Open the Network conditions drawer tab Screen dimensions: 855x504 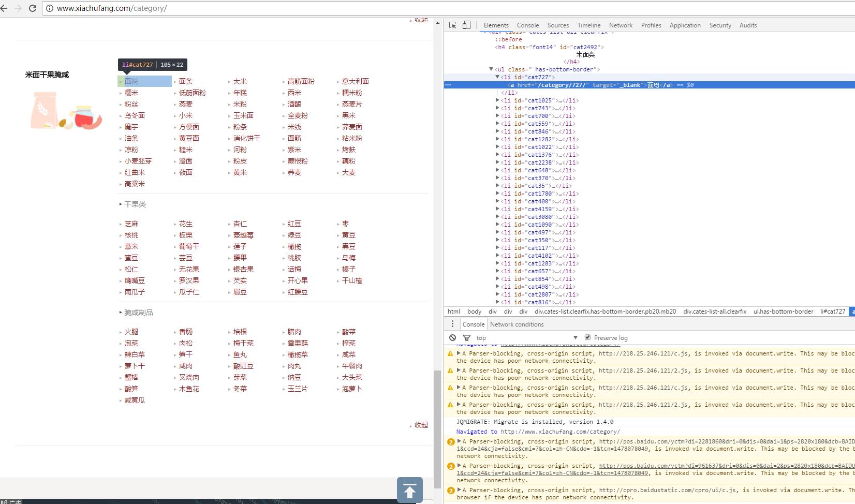coord(517,324)
